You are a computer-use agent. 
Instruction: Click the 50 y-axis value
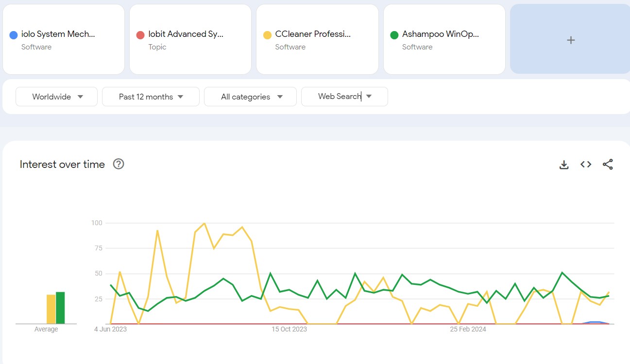pos(99,273)
